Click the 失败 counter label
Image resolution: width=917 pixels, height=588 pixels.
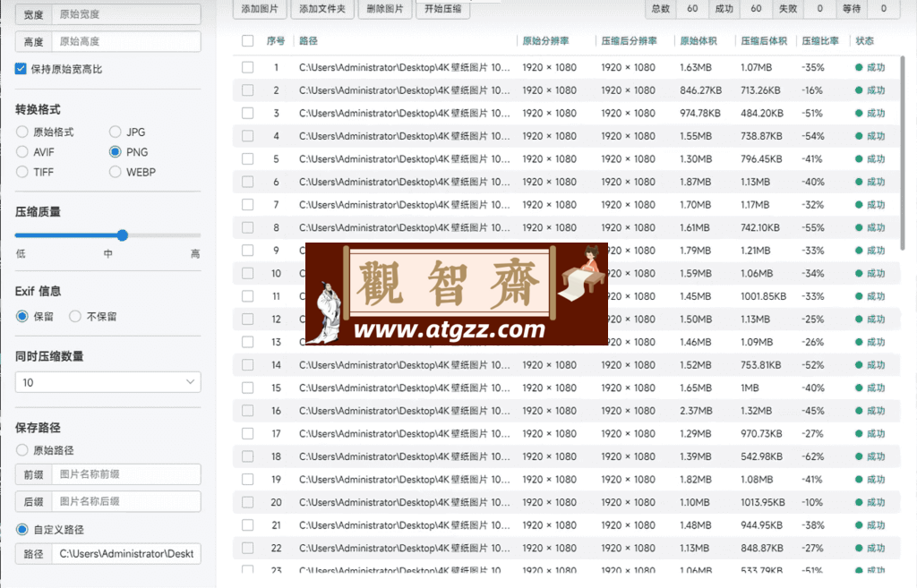point(788,9)
